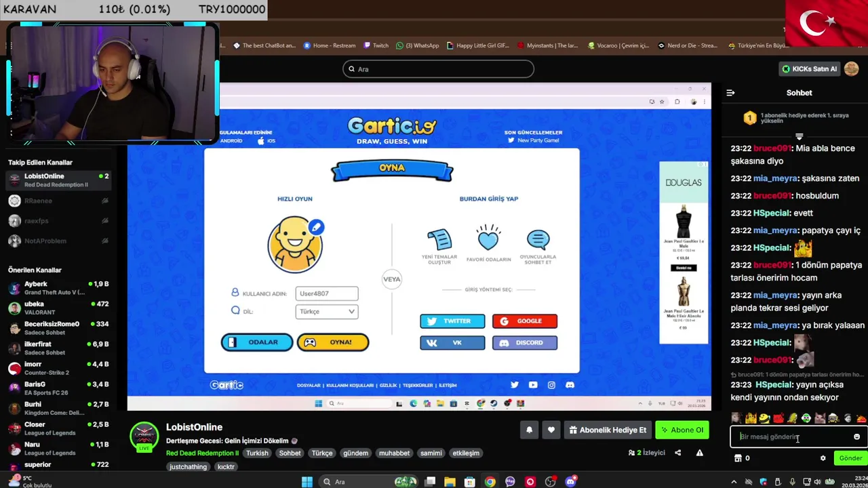Log in with the DISCORD button

525,343
